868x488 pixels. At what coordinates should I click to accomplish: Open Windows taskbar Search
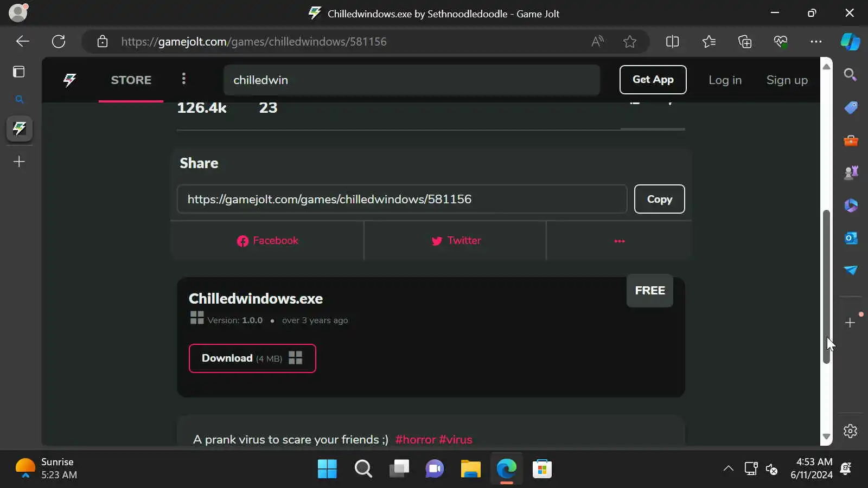click(x=363, y=469)
